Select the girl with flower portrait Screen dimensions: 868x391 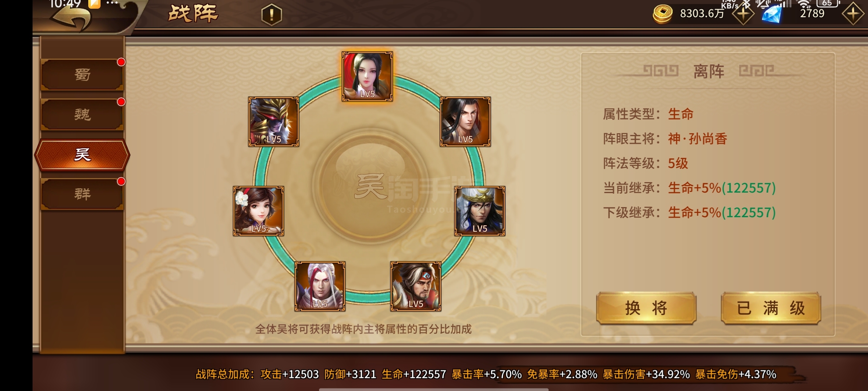[x=258, y=211]
